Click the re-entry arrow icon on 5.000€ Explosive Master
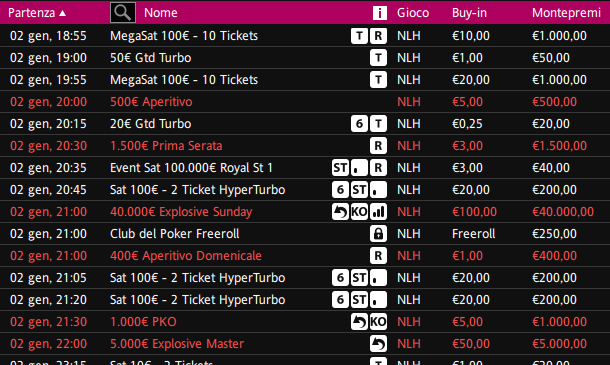The height and width of the screenshot is (365, 610). coord(378,344)
